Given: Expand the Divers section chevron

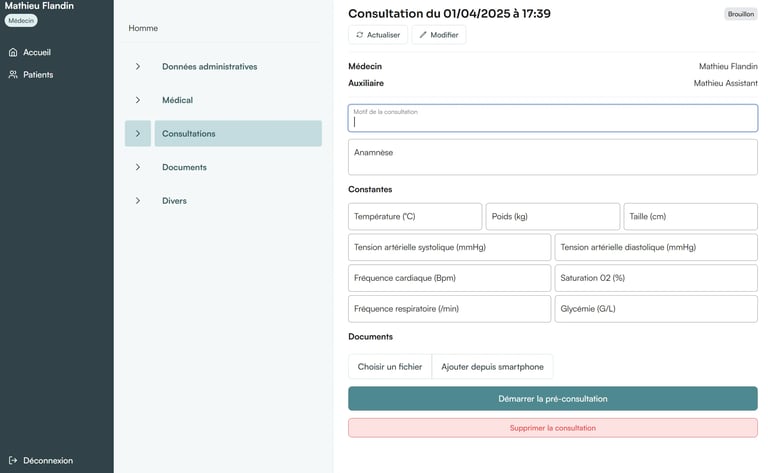Looking at the screenshot, I should (138, 201).
